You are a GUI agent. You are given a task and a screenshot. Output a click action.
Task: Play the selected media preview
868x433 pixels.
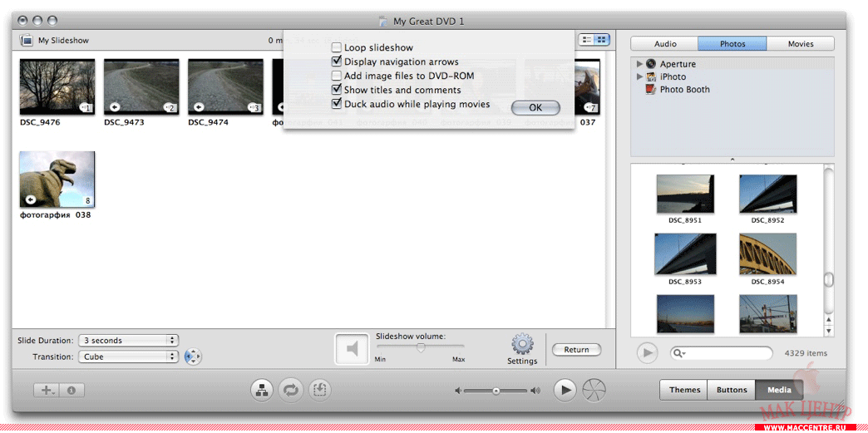pyautogui.click(x=646, y=352)
